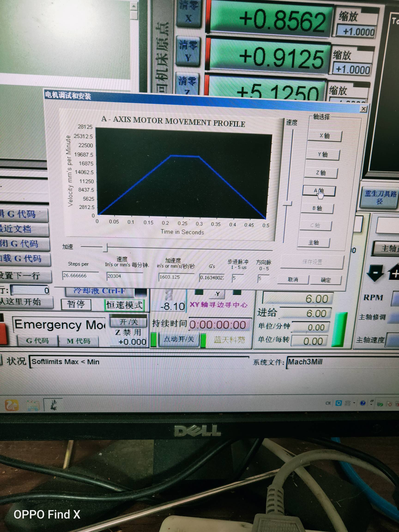Open the blue help question-mark tray icon
This screenshot has width=399, height=532.
(x=363, y=403)
